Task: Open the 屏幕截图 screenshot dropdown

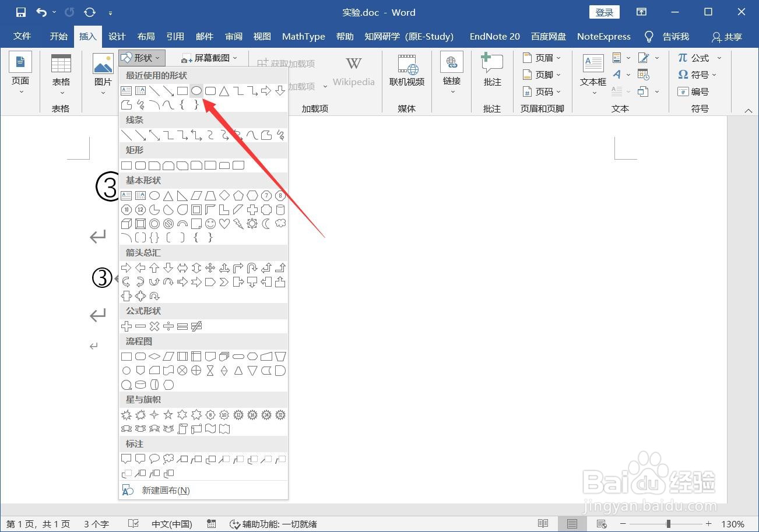Action: point(209,58)
